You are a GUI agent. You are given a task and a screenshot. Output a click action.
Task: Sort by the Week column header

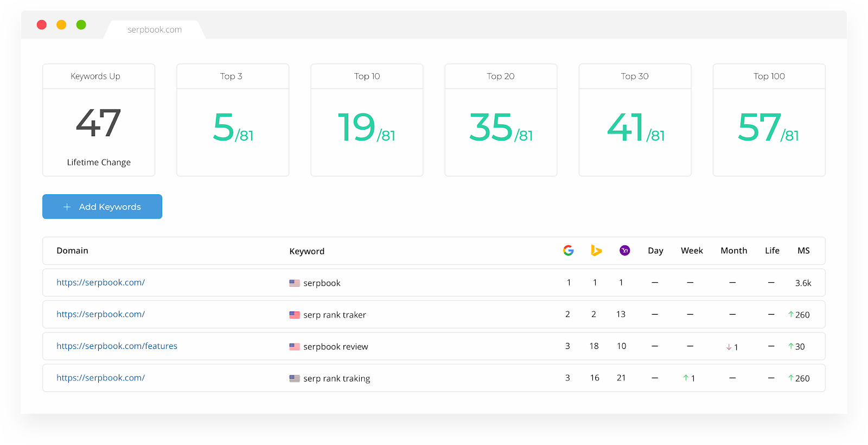point(692,251)
